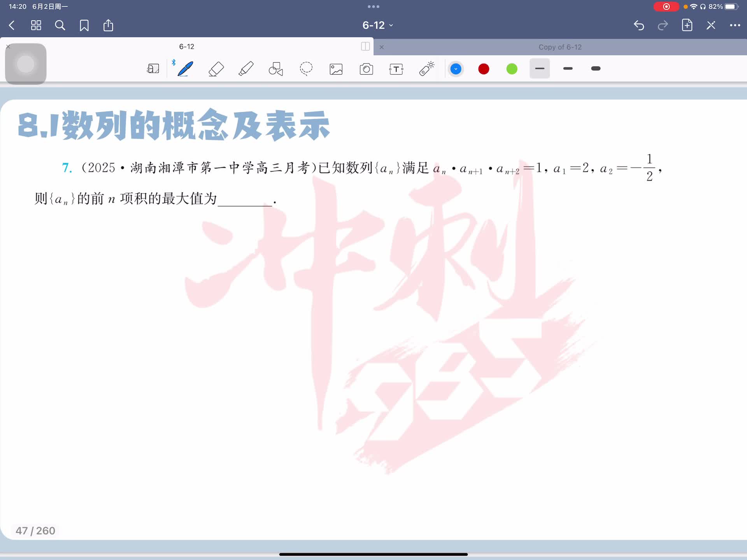The height and width of the screenshot is (560, 747).
Task: Select the Pen tool
Action: 185,69
